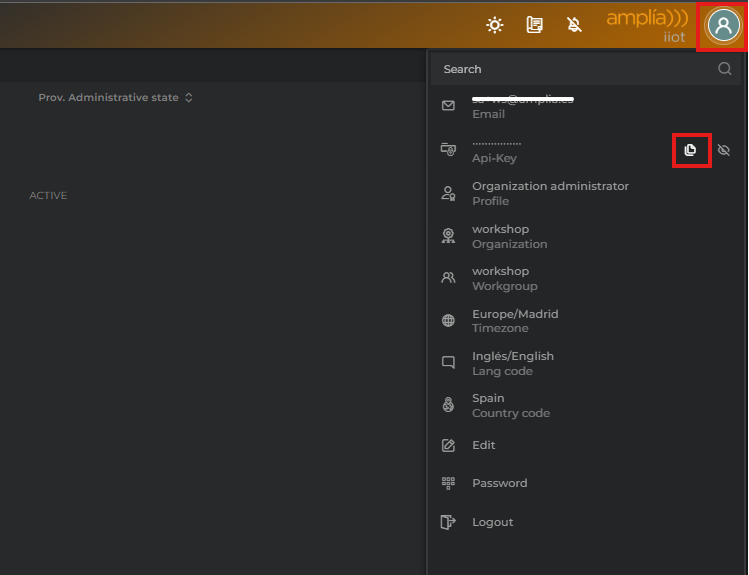
Task: Click Edit in the user menu
Action: (483, 445)
